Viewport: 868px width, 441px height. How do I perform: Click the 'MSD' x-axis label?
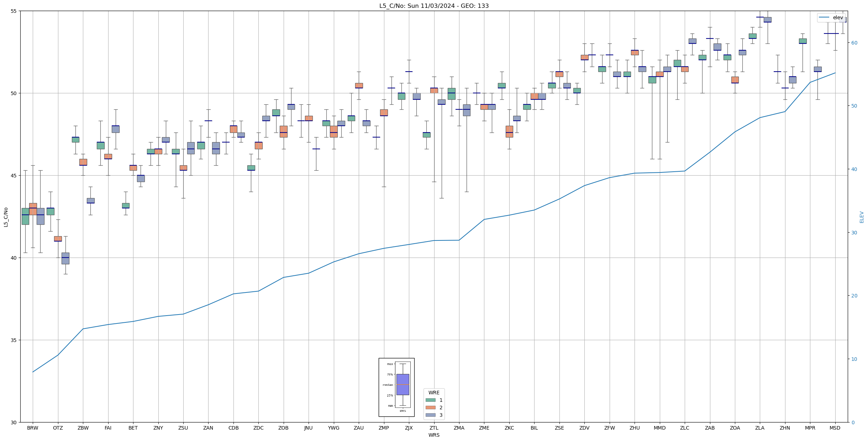[835, 428]
